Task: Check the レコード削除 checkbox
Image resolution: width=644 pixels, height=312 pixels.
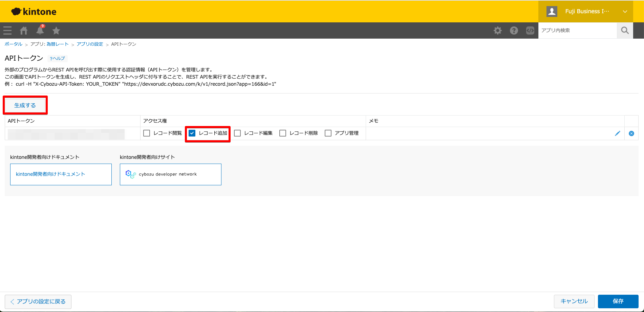Action: (x=283, y=133)
